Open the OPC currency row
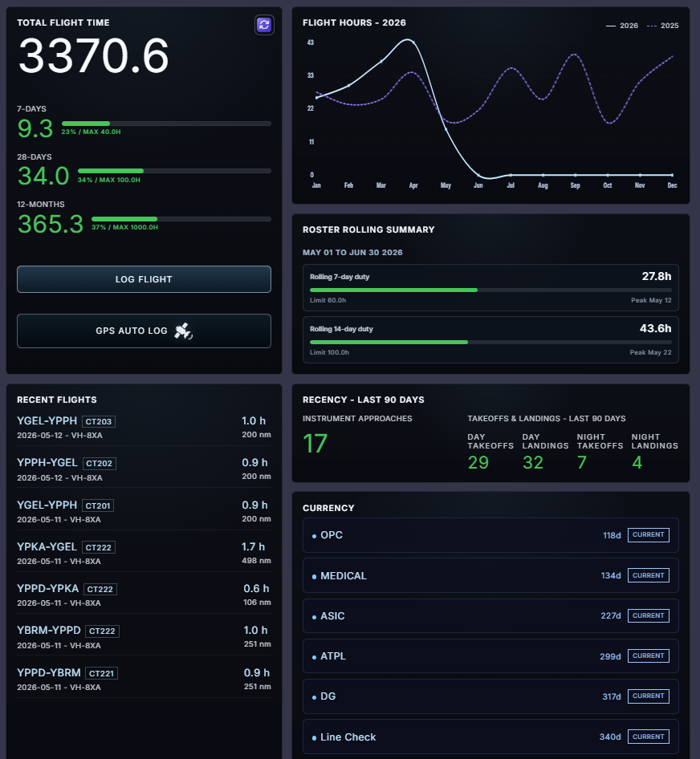700x759 pixels. (x=490, y=535)
